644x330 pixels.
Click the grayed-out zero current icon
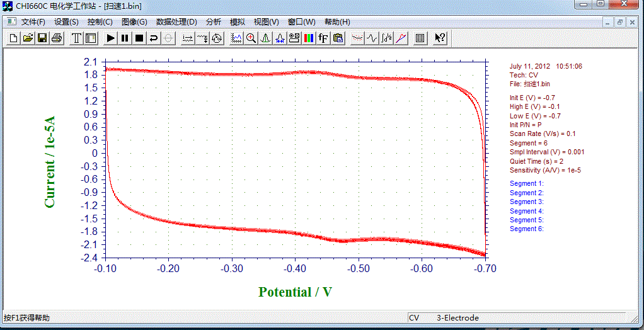tap(168, 38)
